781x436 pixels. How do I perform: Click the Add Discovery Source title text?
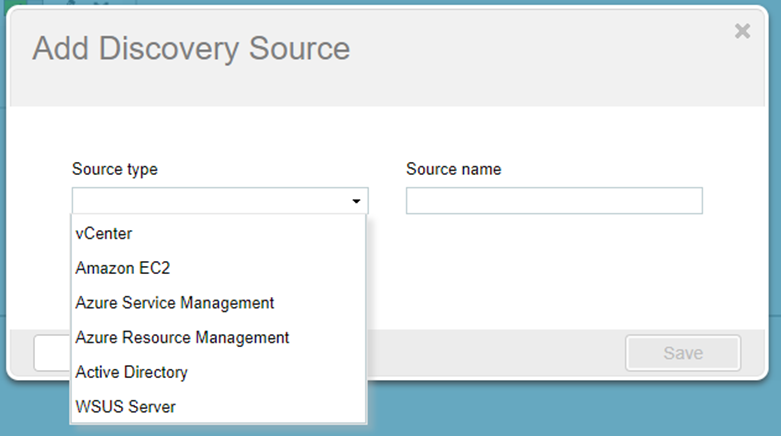coord(191,48)
